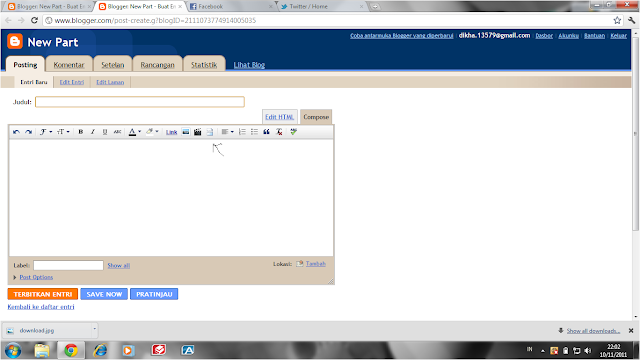Toggle strikethrough formatting

(x=117, y=132)
